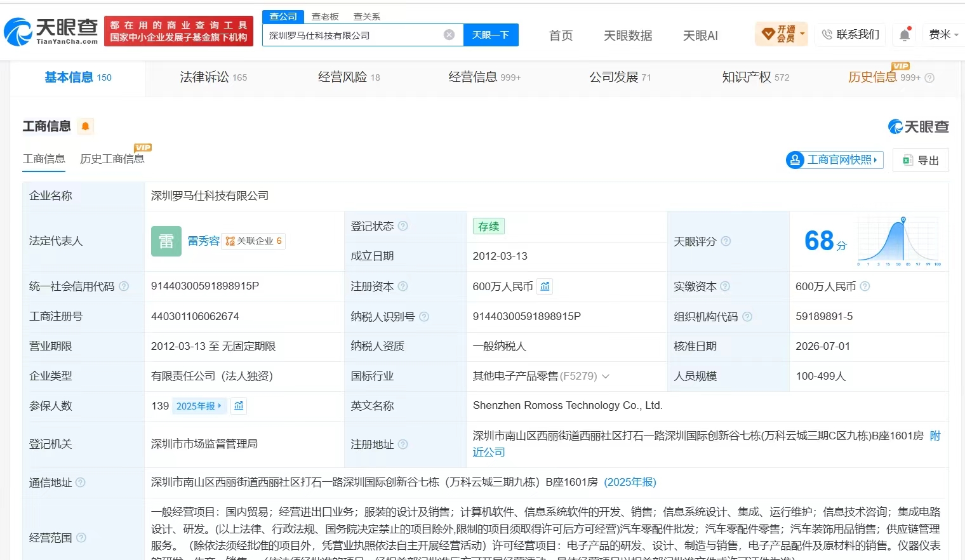This screenshot has width=965, height=560.
Task: Switch to the 法律诉讼 tab
Action: [213, 77]
